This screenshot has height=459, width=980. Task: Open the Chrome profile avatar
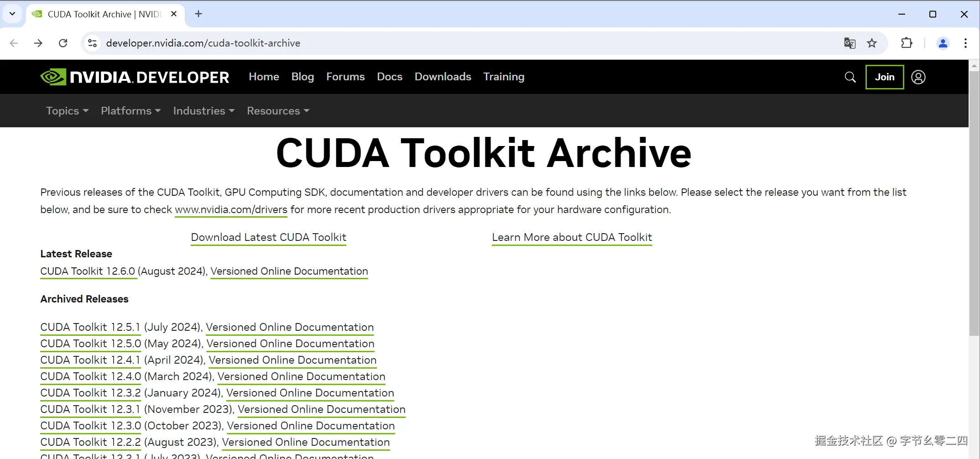(943, 43)
